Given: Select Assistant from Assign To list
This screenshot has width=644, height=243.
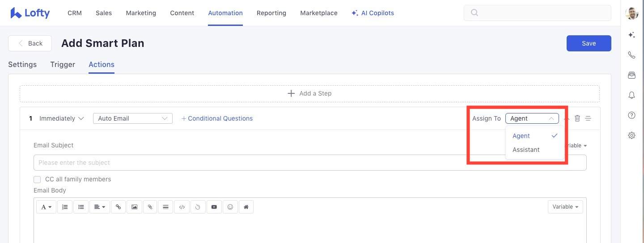Looking at the screenshot, I should click(526, 150).
